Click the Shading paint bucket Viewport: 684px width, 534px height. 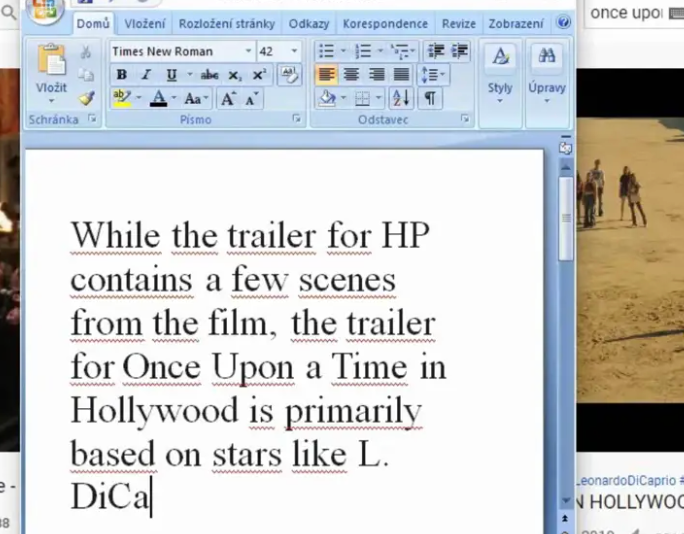pos(327,99)
